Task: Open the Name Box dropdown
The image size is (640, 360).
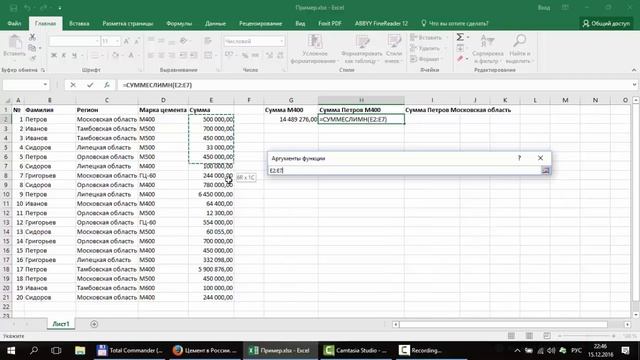Action: click(45, 85)
